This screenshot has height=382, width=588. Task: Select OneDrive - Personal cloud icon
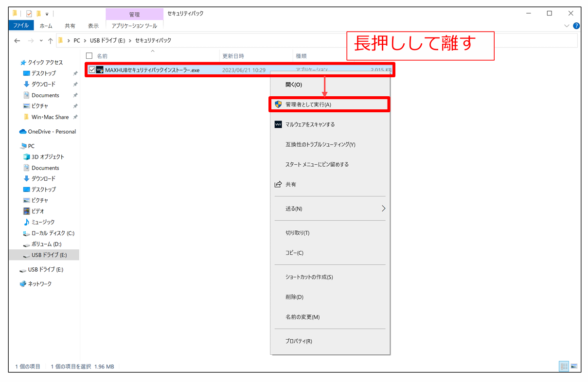(x=22, y=132)
